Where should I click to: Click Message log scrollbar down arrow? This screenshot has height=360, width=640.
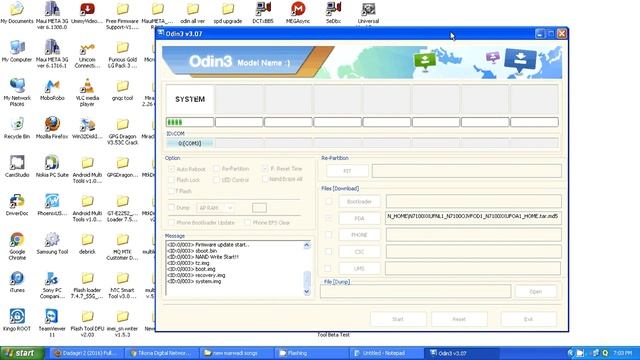click(x=307, y=292)
